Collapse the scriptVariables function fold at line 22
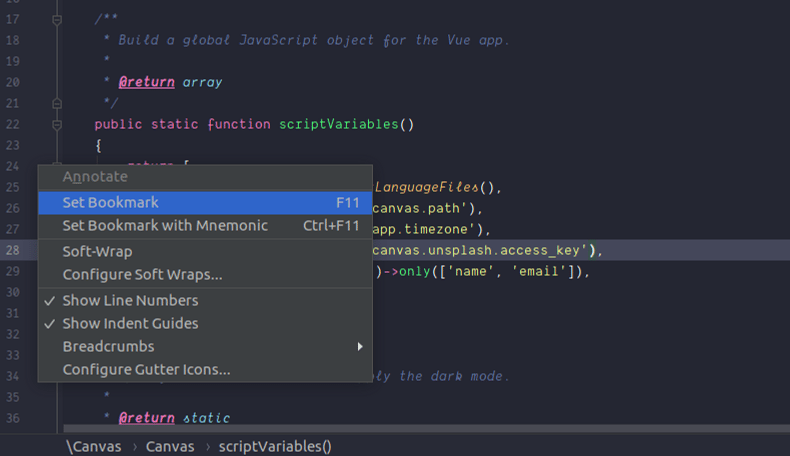This screenshot has width=790, height=456. point(57,125)
